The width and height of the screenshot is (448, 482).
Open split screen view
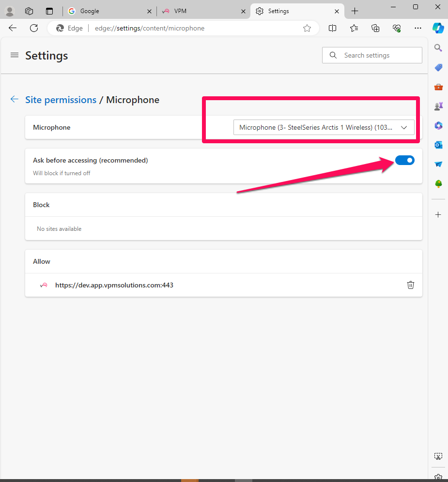[x=333, y=28]
